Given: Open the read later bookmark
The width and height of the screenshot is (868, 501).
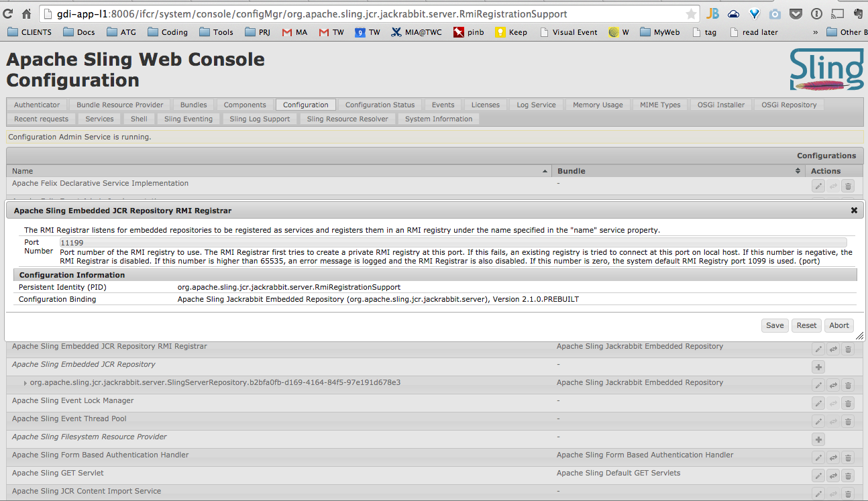Looking at the screenshot, I should click(x=753, y=32).
